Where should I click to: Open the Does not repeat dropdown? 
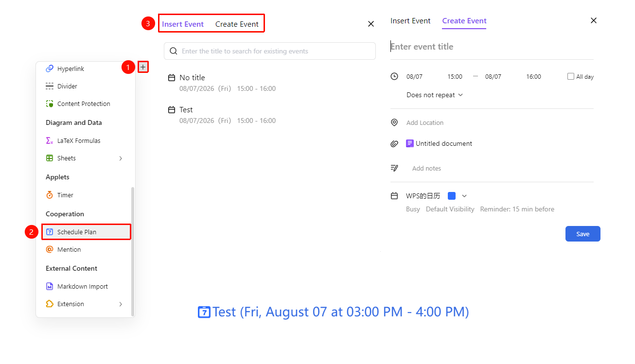pyautogui.click(x=435, y=95)
